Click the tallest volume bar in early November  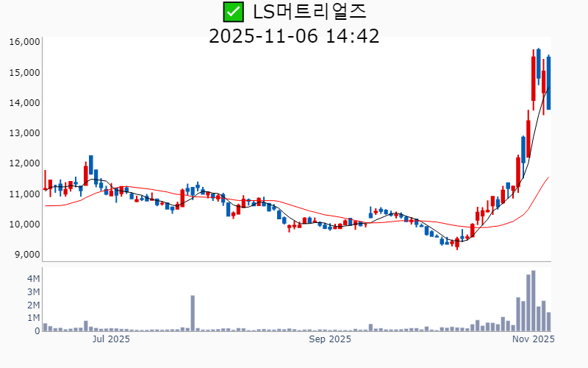point(533,302)
